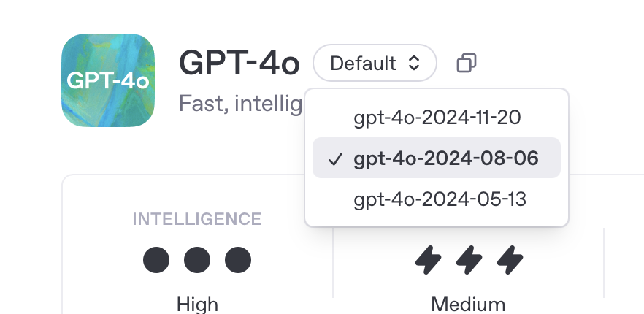Click the first speed lightning bolt

[x=428, y=260]
